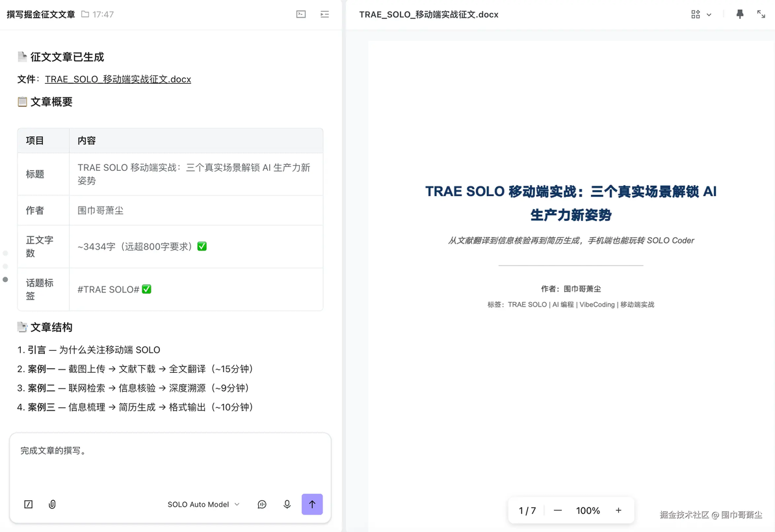
Task: Click list item 案例三 信息梳理 简历生成
Action: click(x=135, y=407)
